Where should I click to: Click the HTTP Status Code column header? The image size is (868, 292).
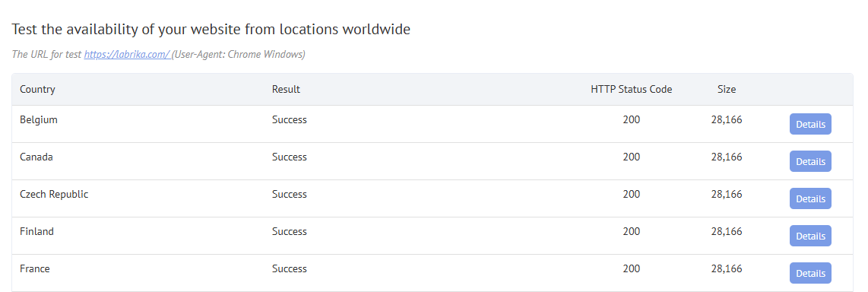coord(631,89)
